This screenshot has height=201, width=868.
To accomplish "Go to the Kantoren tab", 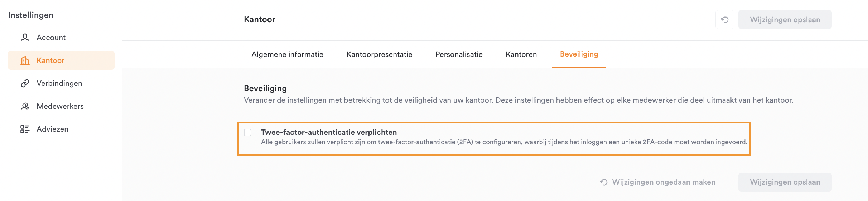I will coord(521,54).
